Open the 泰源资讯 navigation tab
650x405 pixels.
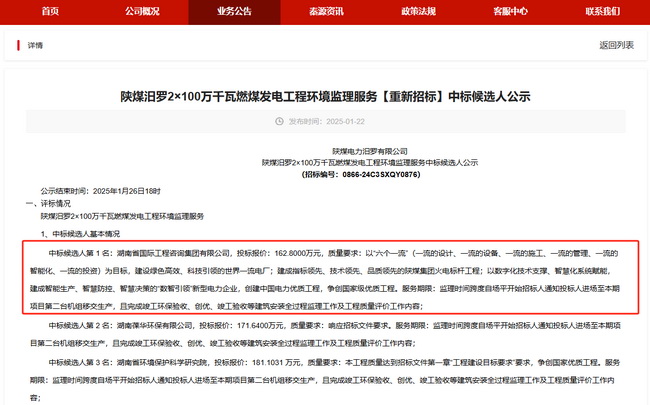(x=326, y=11)
